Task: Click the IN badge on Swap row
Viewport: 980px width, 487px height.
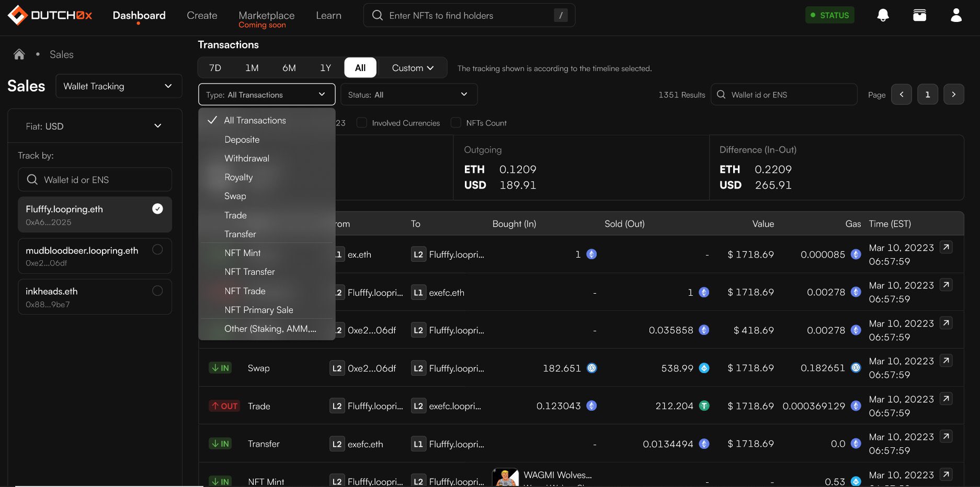Action: [220, 368]
